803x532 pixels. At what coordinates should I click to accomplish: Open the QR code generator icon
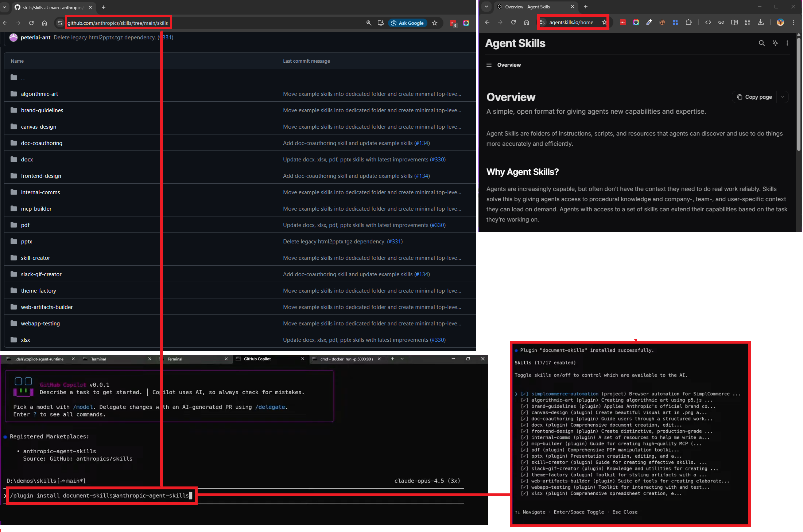tap(747, 22)
